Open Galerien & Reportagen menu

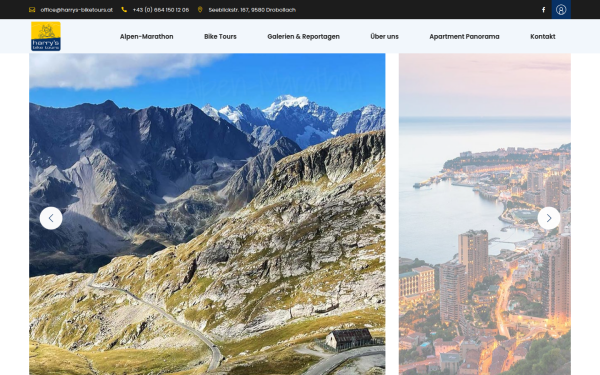(303, 36)
